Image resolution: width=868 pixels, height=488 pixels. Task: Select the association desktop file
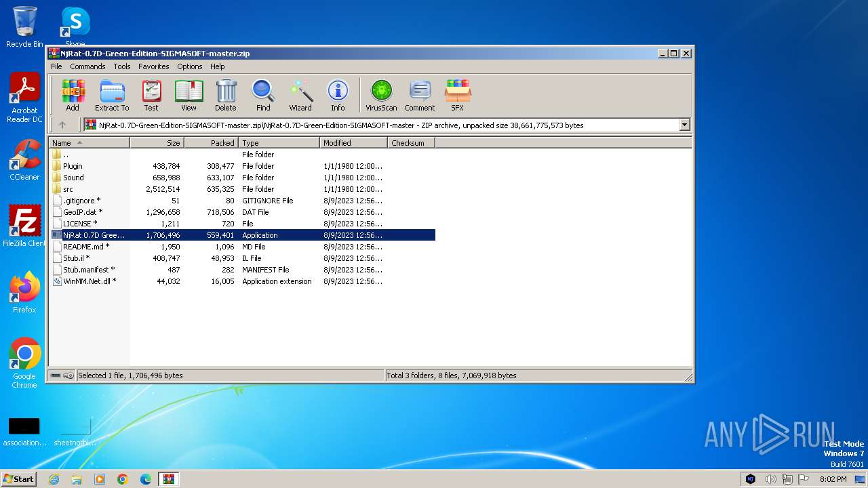point(24,432)
